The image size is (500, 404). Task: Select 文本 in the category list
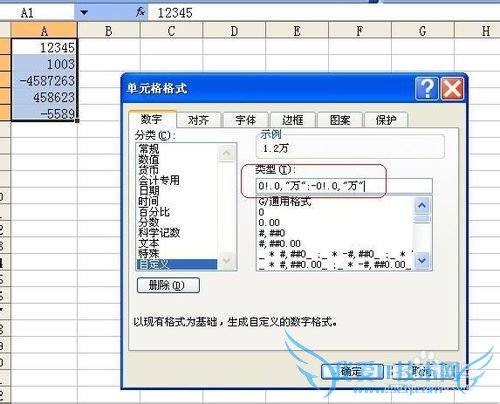177,243
